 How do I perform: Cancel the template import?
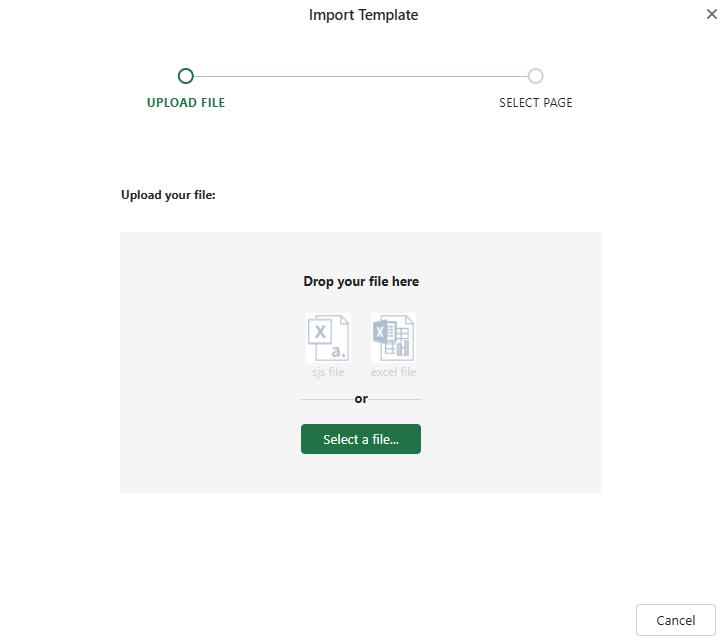[x=675, y=620]
